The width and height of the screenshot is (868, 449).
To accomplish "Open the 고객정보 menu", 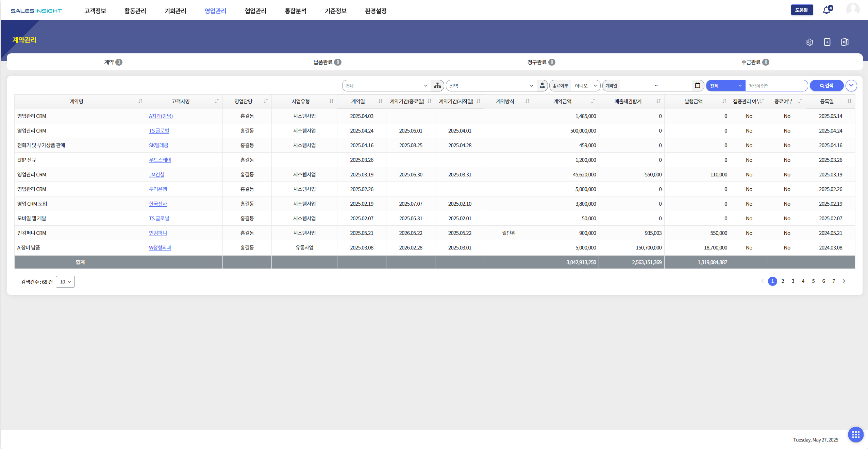I will [x=95, y=11].
